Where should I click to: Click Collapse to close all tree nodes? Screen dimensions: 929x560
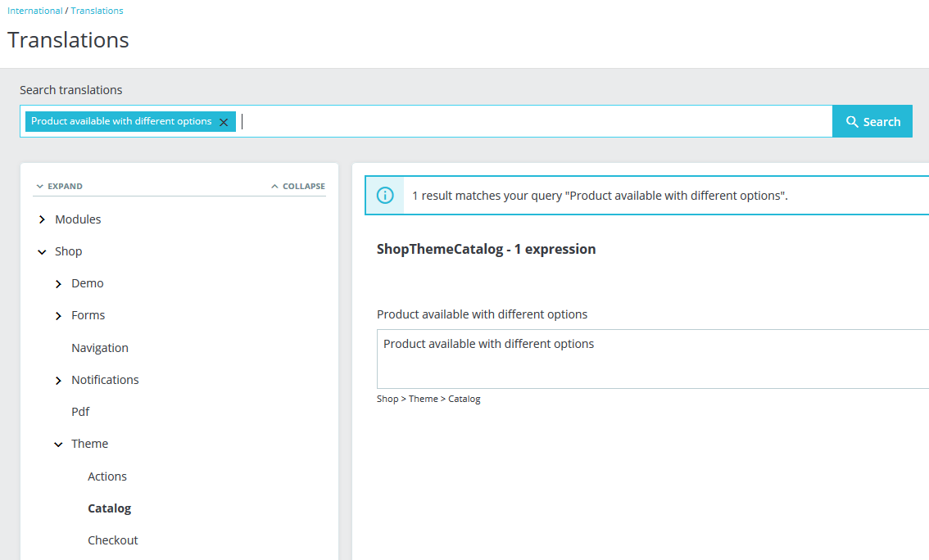[298, 186]
